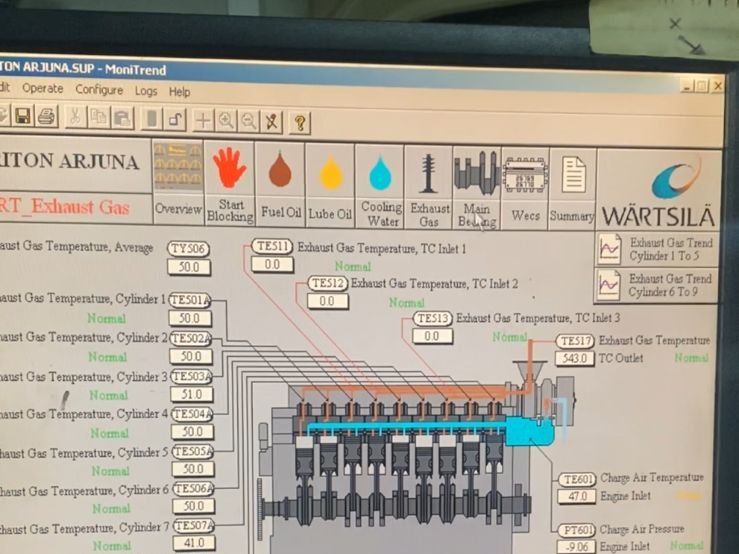The image size is (739, 554).
Task: Click the TE507A cylinder 7 tag
Action: pyautogui.click(x=194, y=525)
